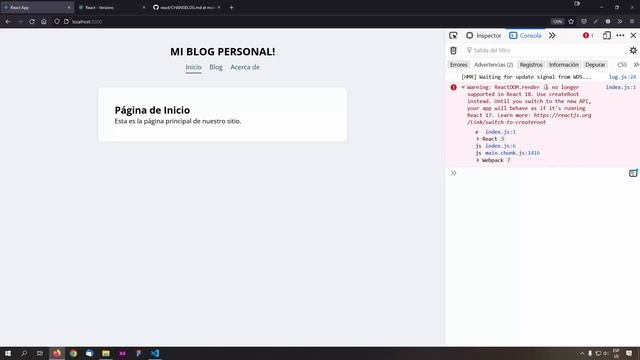Open index.js:6 stack trace link
640x360 pixels.
[500, 146]
